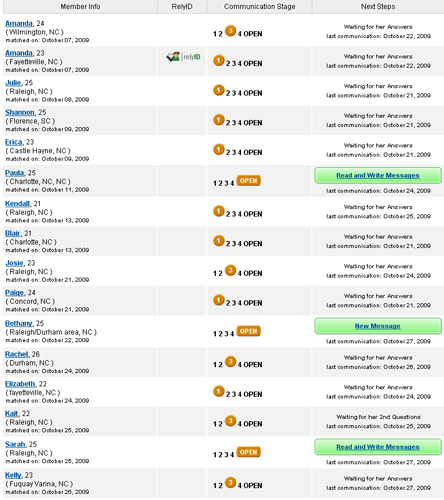The height and width of the screenshot is (500, 444).
Task: Open Rachel's profile link
Action: 17,354
